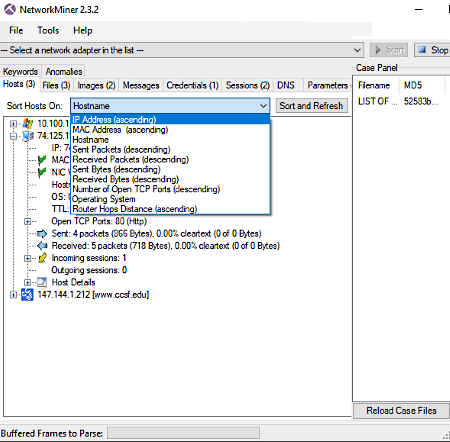Click the Windows host icon for 10.100.1
450x442 pixels.
pyautogui.click(x=28, y=124)
